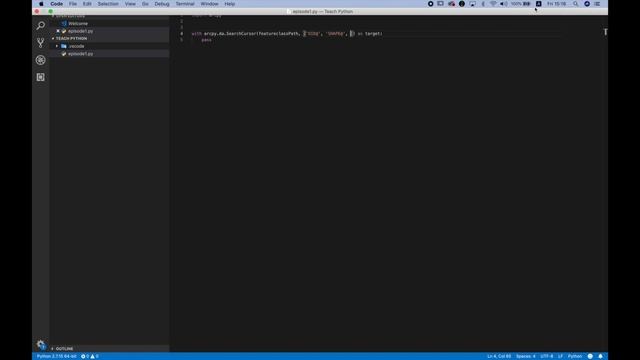640x360 pixels.
Task: Show errors and warnings count
Action: (90, 356)
